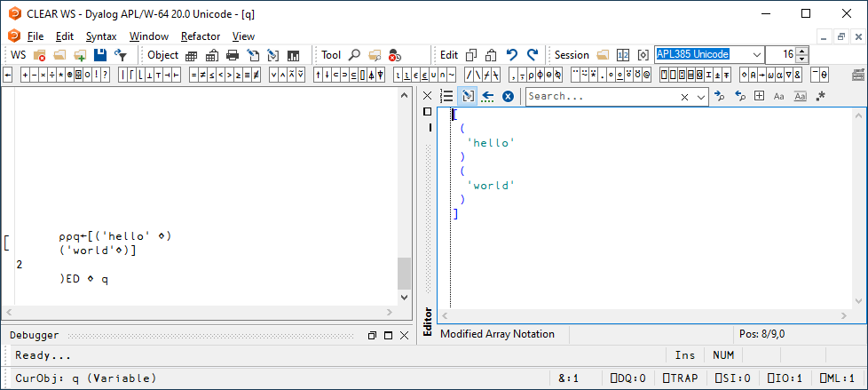Screen dimensions: 868x390
Task: Click the Redo arrow in Edit toolbar
Action: pyautogui.click(x=533, y=55)
